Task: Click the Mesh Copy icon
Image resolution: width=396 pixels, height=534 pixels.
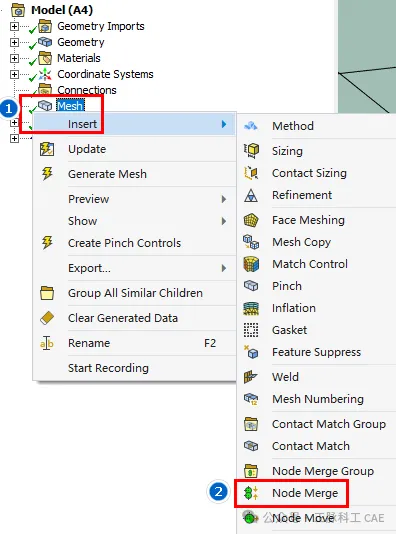Action: [251, 242]
